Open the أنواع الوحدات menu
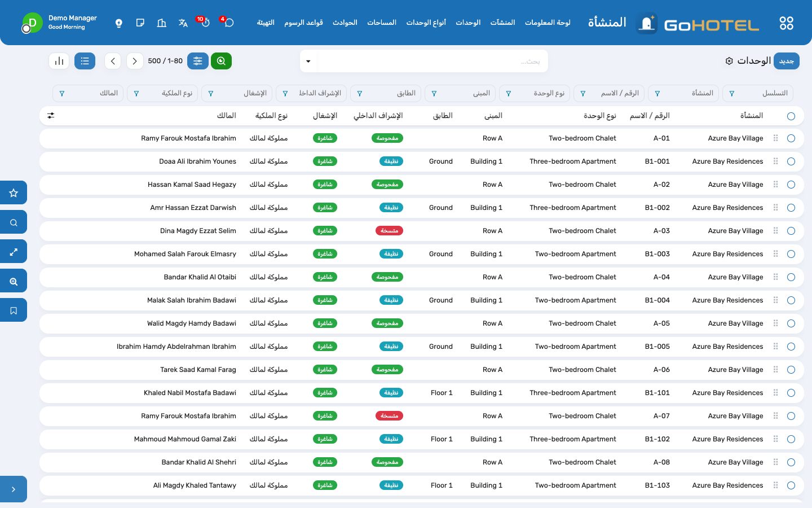 click(426, 23)
